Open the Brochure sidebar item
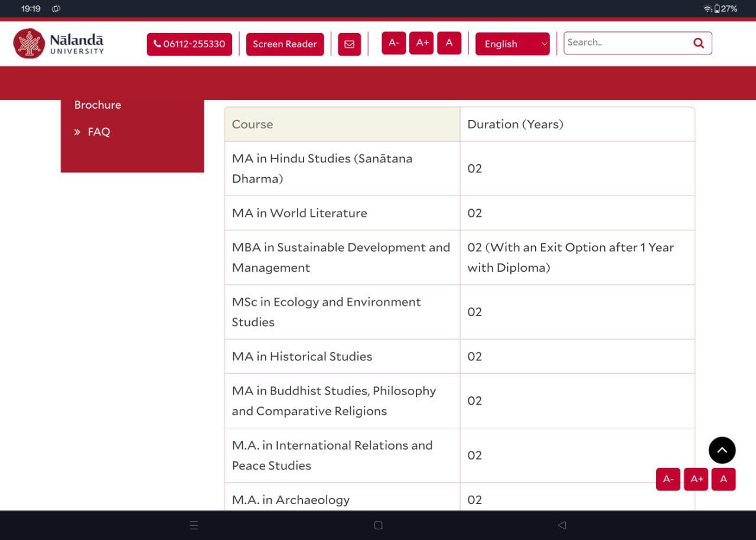Viewport: 756px width, 540px height. [97, 105]
